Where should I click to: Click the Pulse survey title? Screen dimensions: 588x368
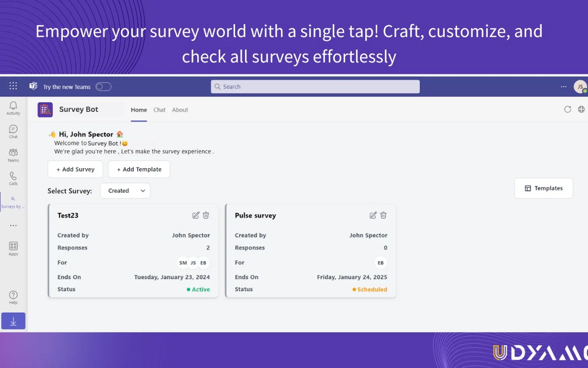pos(255,216)
